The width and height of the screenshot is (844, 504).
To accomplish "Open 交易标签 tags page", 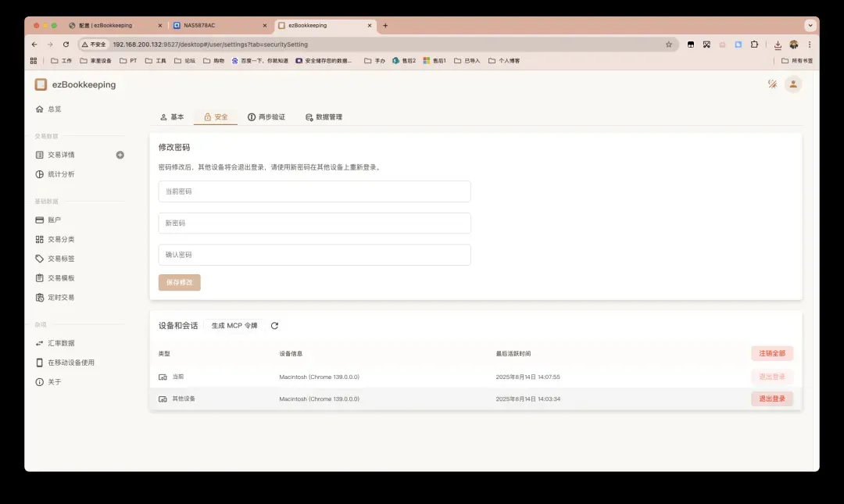I will click(61, 259).
